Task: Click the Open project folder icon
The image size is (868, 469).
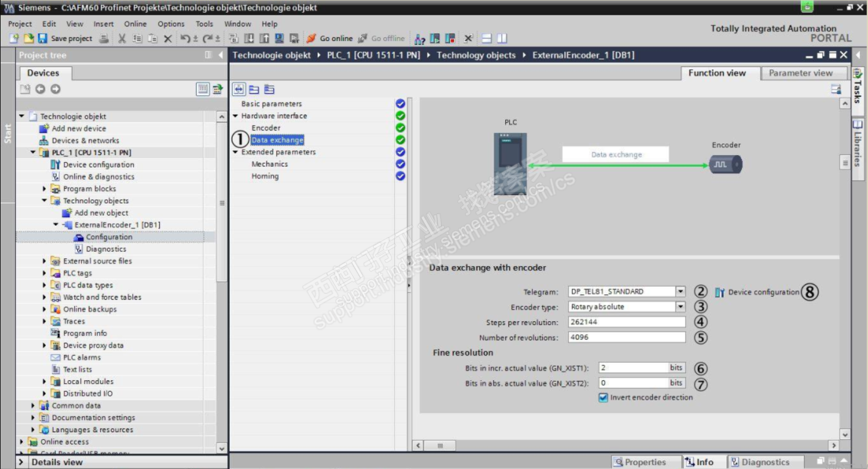Action: (x=28, y=39)
